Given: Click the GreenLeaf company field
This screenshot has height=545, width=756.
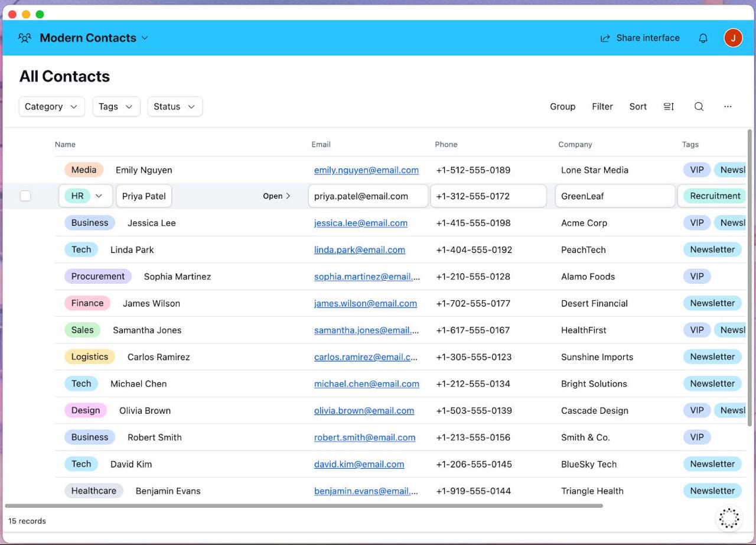Looking at the screenshot, I should (x=614, y=196).
